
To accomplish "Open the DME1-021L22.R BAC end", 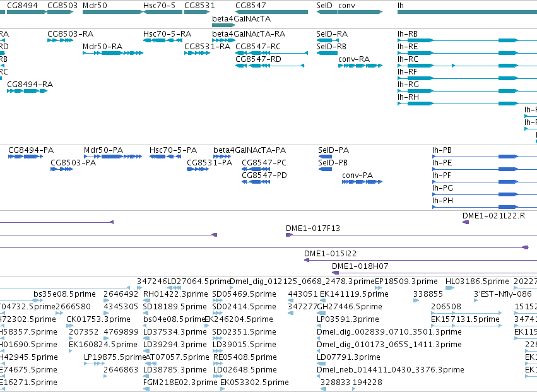I will tap(466, 222).
